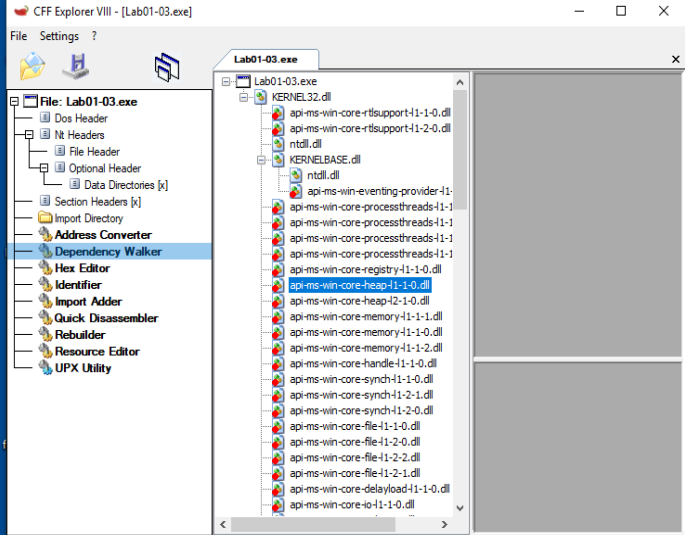The image size is (685, 535).
Task: Collapse the Optional Header node
Action: coord(44,168)
